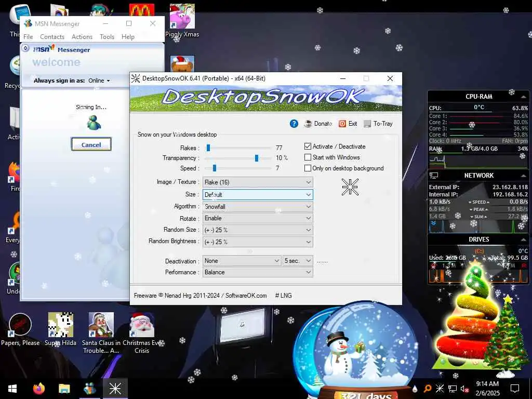The width and height of the screenshot is (532, 399).
Task: Click the External IP value 23.162.8.118
Action: [x=510, y=187]
